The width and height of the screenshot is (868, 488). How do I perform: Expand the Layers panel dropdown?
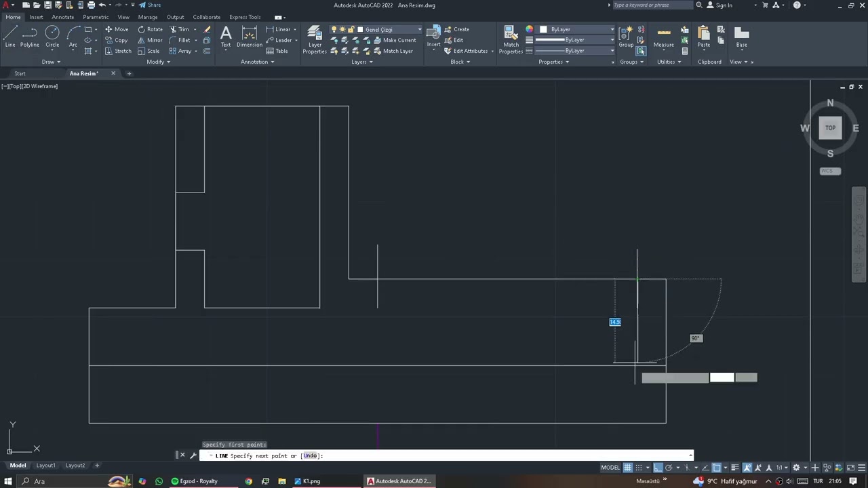point(362,62)
